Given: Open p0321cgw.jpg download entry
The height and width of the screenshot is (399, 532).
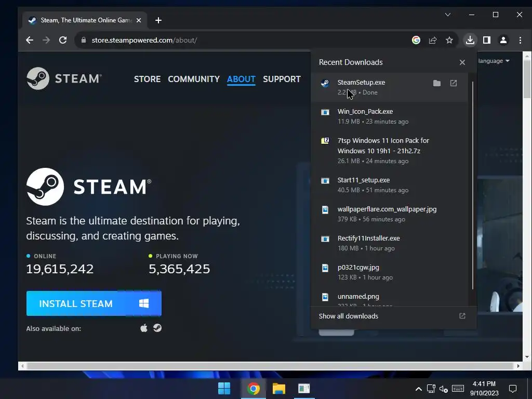Looking at the screenshot, I should (x=389, y=272).
